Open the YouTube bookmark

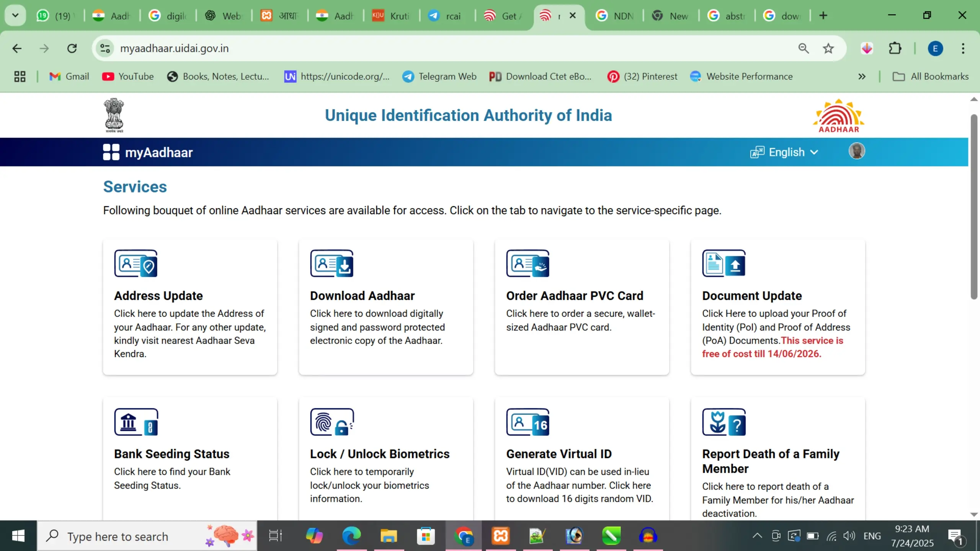pyautogui.click(x=128, y=77)
